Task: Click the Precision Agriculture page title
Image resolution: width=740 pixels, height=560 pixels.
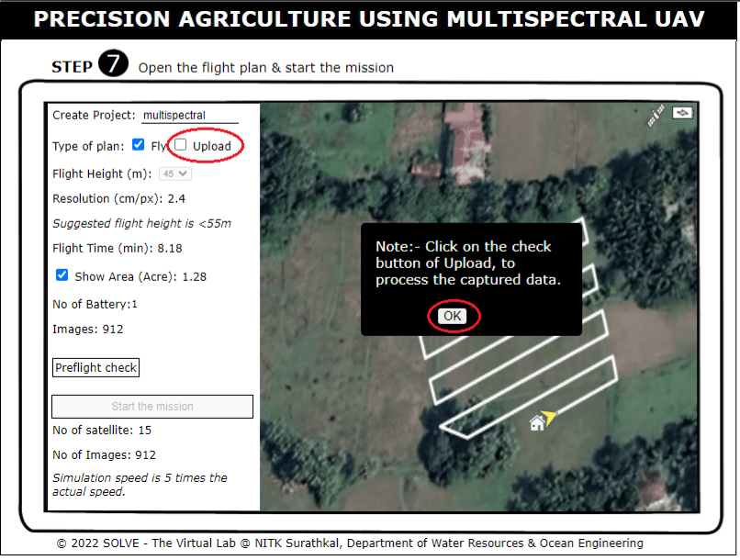Action: click(369, 19)
